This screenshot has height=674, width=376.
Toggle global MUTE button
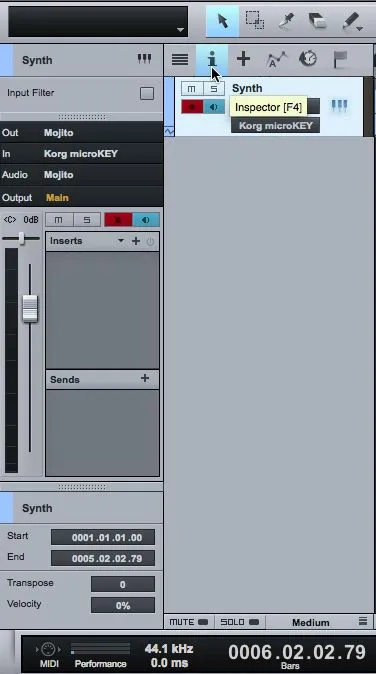[x=188, y=622]
